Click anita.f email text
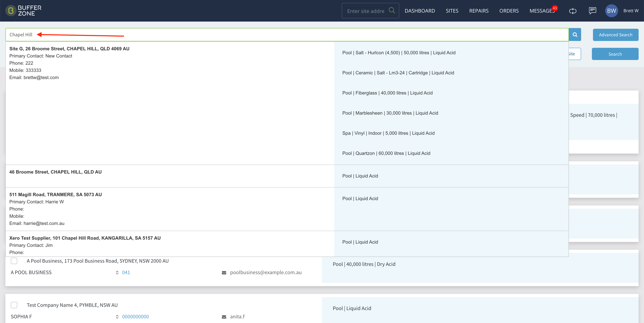The width and height of the screenshot is (644, 323). (x=237, y=317)
